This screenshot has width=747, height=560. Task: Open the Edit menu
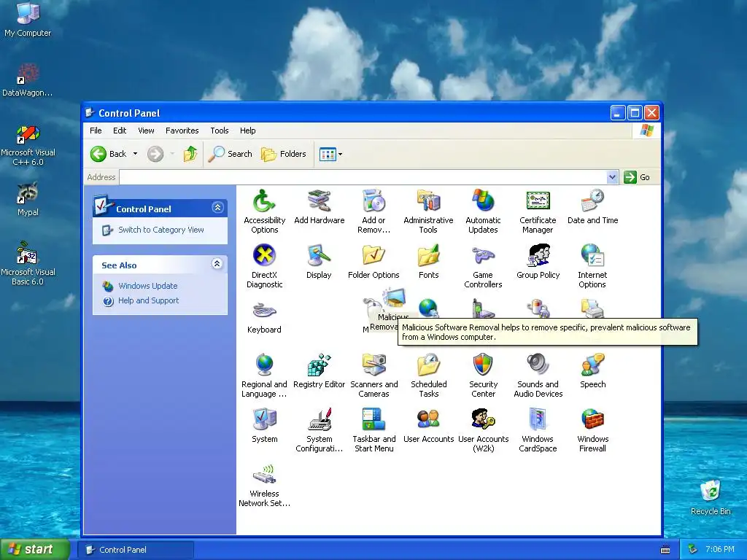(x=120, y=131)
